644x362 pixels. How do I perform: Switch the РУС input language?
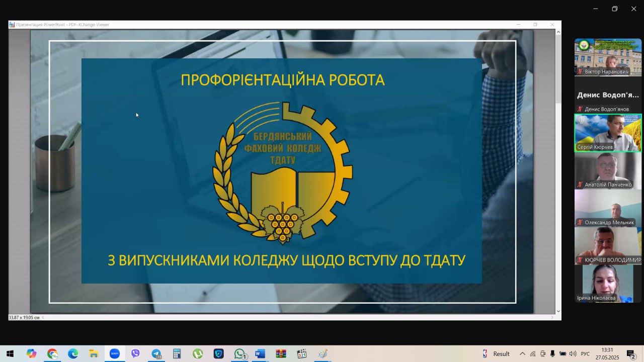tap(586, 353)
